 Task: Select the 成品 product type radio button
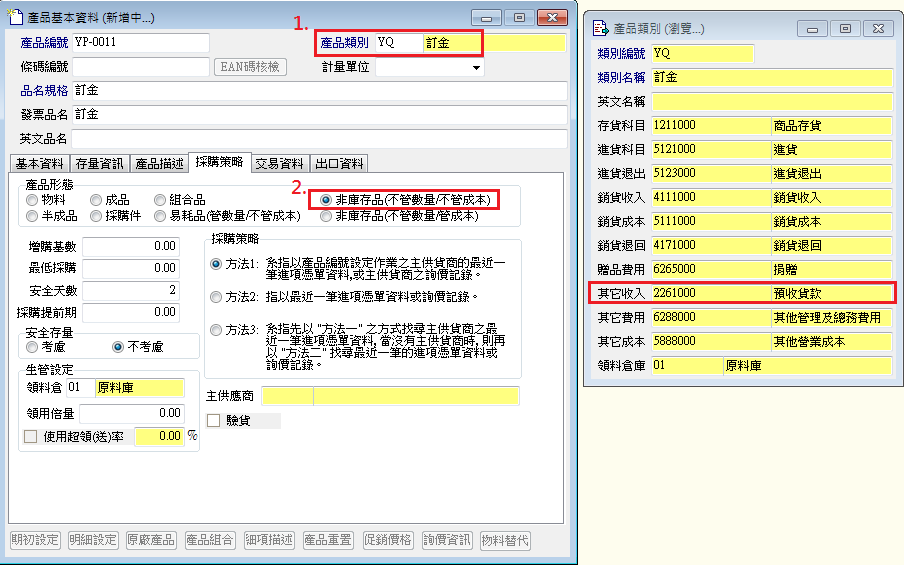coord(96,200)
